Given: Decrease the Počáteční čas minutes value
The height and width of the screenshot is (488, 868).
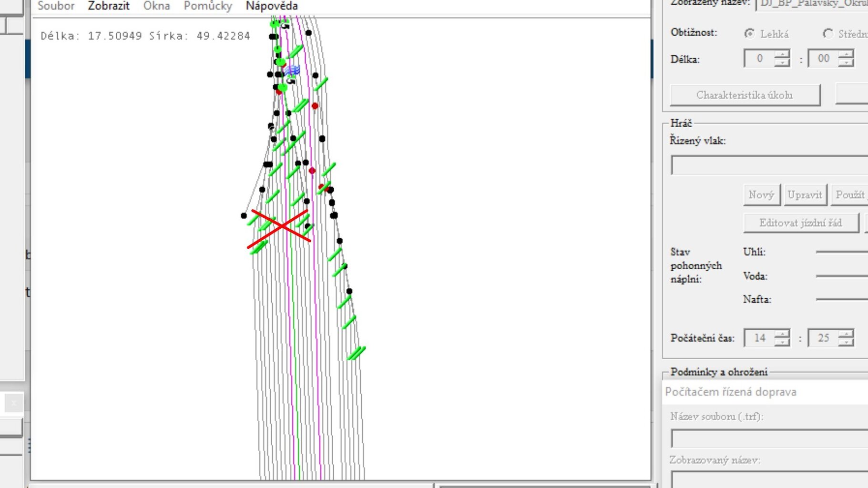Looking at the screenshot, I should tap(846, 342).
